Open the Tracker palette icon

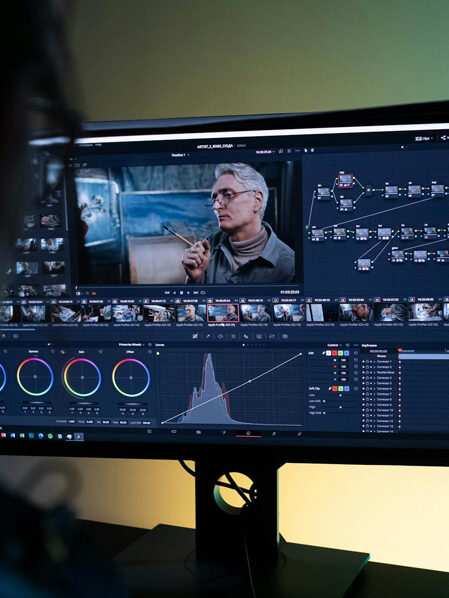(233, 336)
